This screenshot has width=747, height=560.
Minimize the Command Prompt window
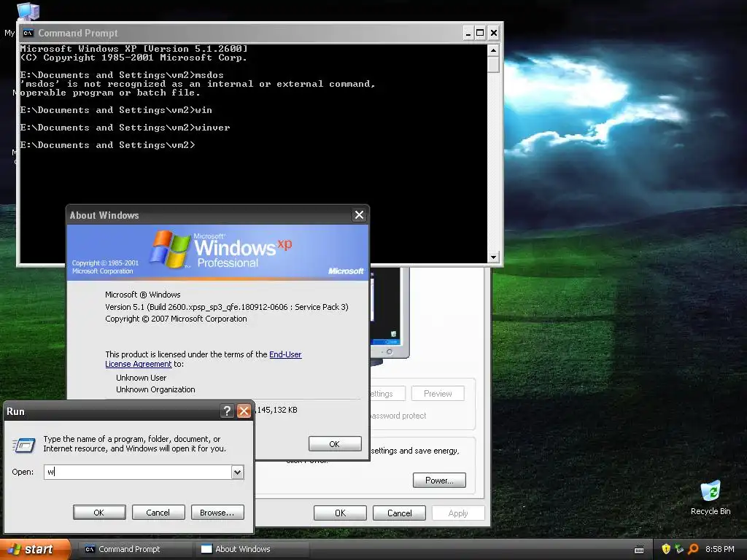click(x=468, y=33)
